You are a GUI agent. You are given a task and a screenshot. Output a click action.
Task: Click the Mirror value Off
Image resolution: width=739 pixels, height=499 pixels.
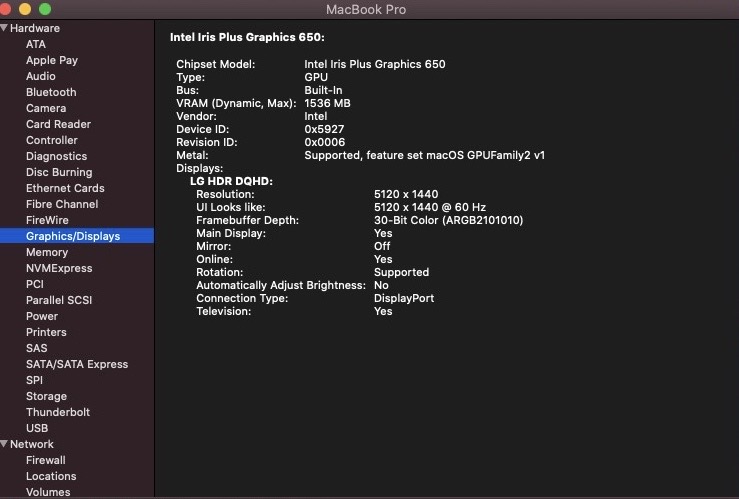pyautogui.click(x=382, y=246)
